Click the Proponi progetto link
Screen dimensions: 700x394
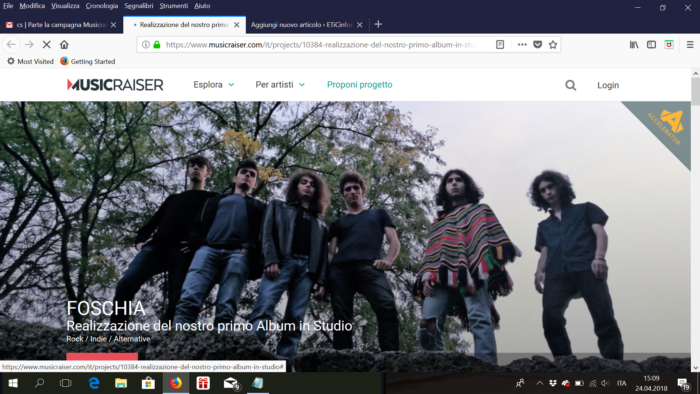click(x=360, y=85)
